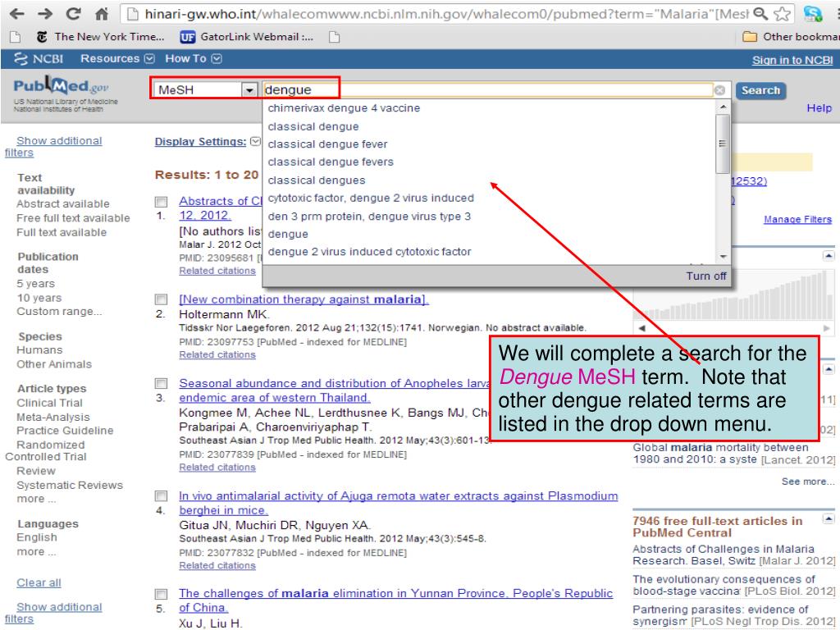Tick checkbox for result 1 Abstracts
840x630 pixels.
(x=161, y=202)
